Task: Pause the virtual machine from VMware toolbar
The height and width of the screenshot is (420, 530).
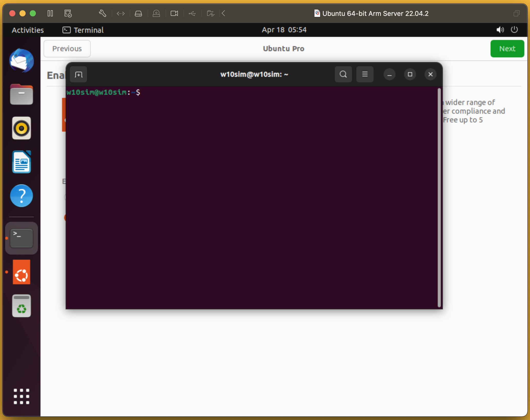Action: coord(50,13)
